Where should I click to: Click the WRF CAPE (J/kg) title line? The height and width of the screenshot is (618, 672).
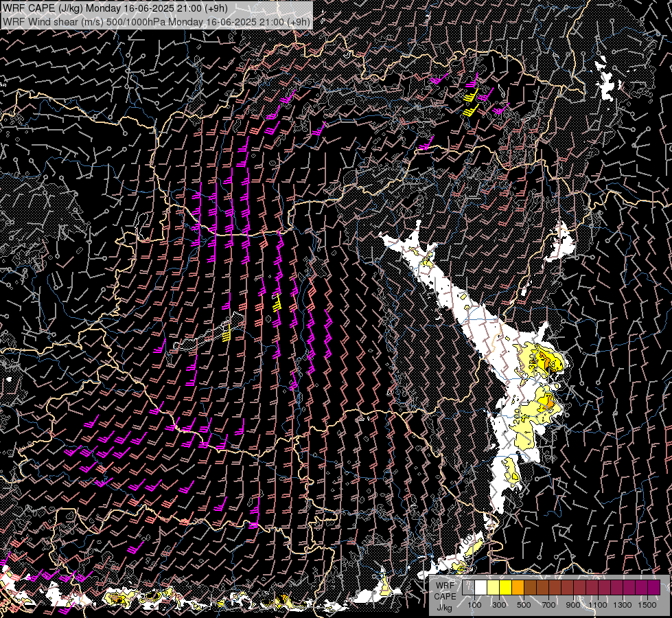pyautogui.click(x=115, y=8)
